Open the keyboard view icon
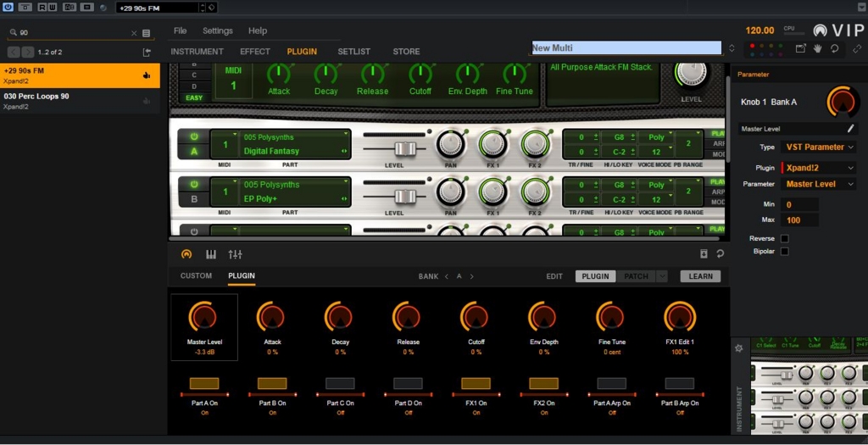Screen dimensions: 868x445 click(x=211, y=254)
